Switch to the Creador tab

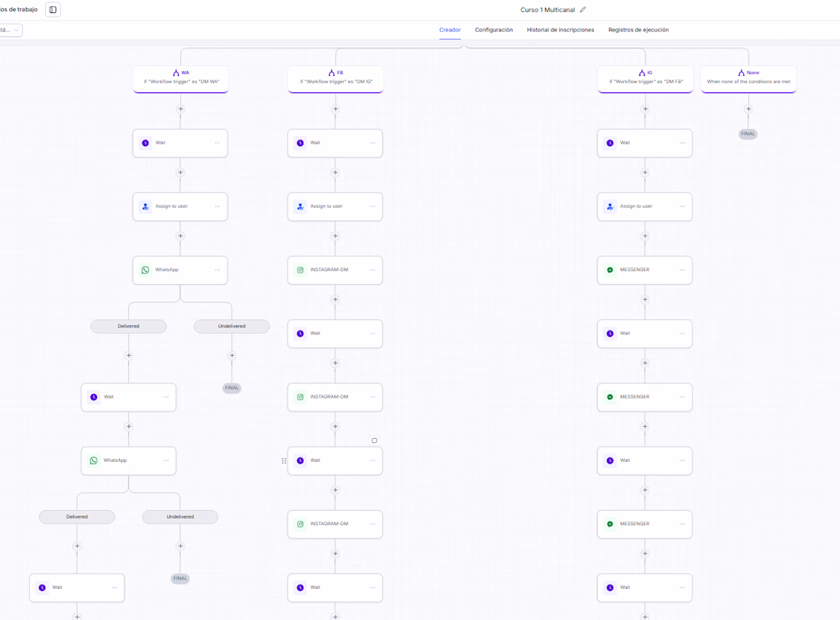pos(450,30)
